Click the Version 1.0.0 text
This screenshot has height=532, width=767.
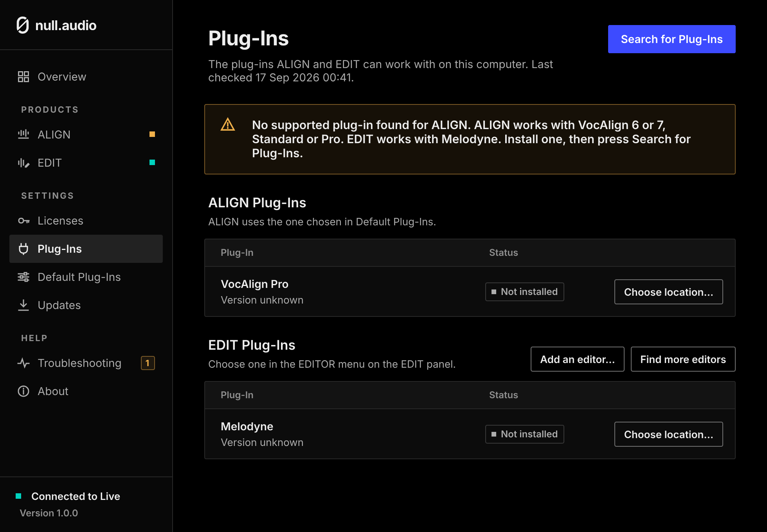click(49, 513)
